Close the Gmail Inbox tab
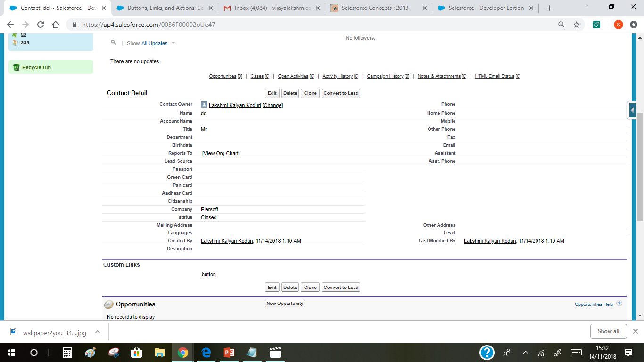This screenshot has height=362, width=644. (x=318, y=8)
